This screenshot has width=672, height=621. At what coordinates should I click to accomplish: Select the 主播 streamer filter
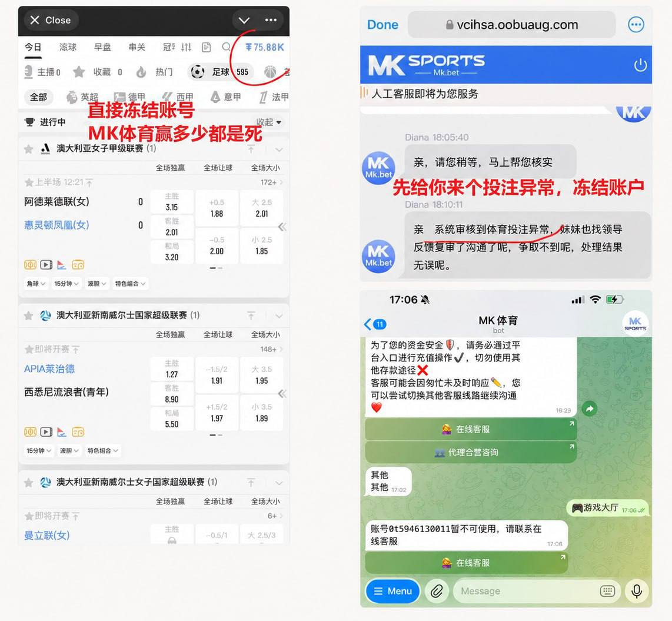[42, 72]
